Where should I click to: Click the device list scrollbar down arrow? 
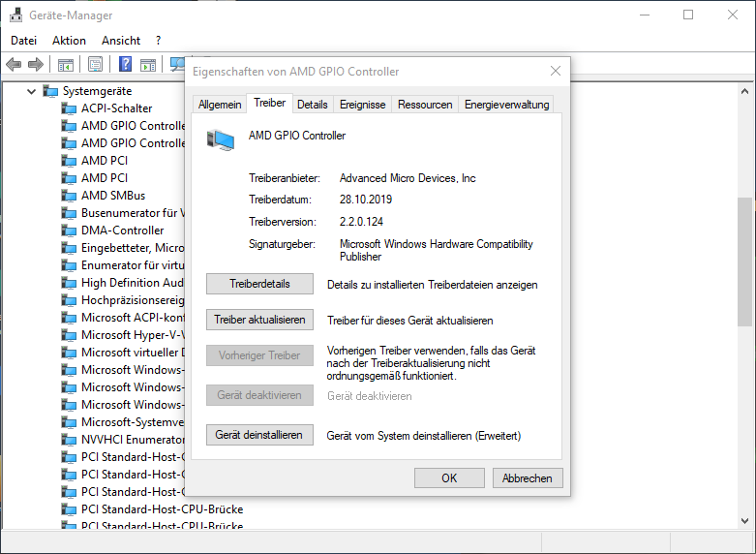point(744,521)
